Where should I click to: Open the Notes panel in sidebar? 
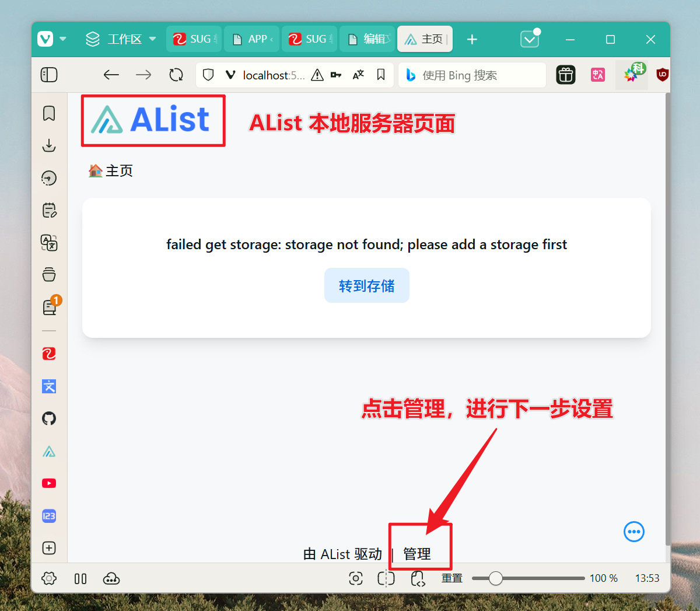49,210
